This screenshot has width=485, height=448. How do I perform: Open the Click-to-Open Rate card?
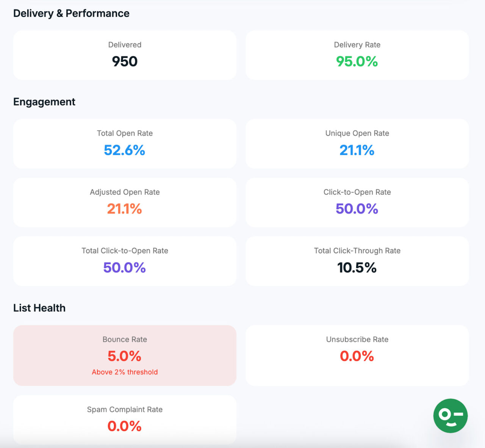357,202
